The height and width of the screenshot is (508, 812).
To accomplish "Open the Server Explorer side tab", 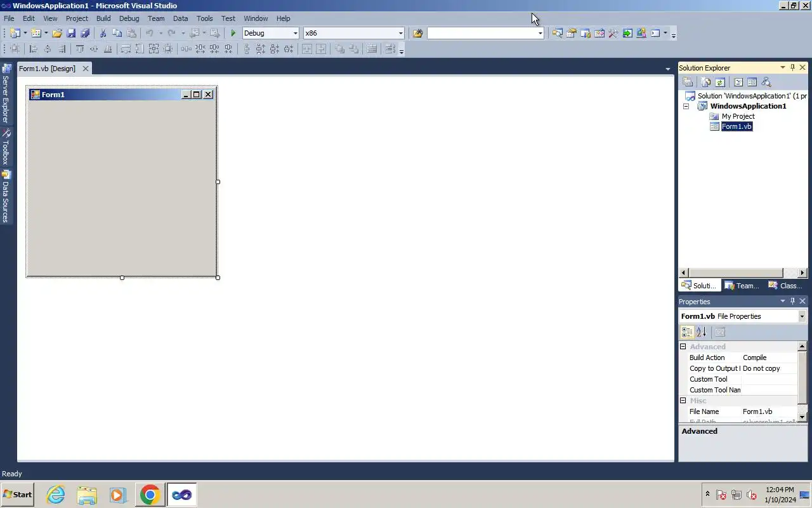I will 6,94.
